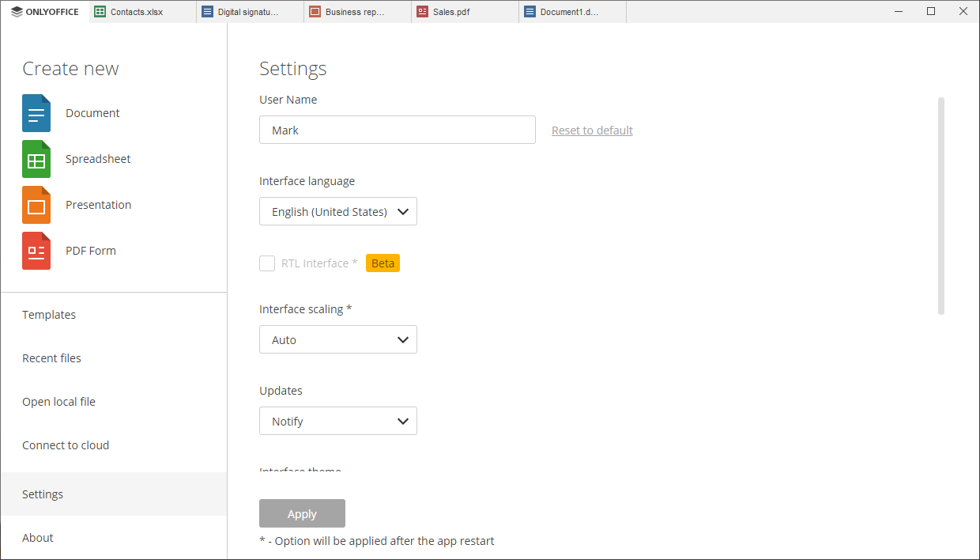The width and height of the screenshot is (980, 560).
Task: Select Connect to cloud in sidebar
Action: click(66, 445)
